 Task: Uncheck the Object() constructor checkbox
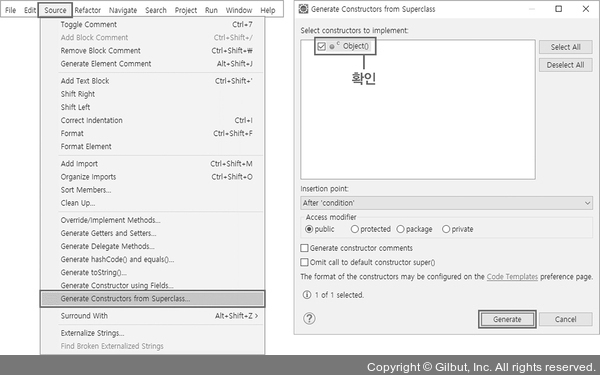tap(321, 46)
